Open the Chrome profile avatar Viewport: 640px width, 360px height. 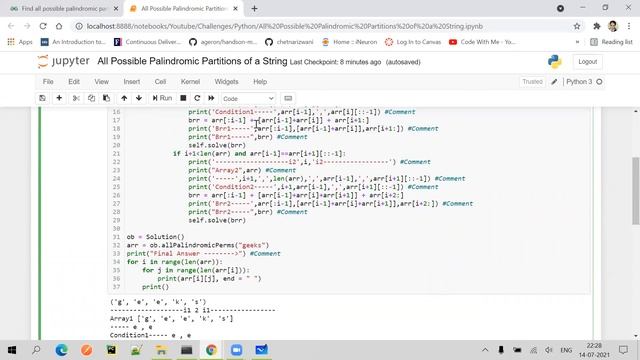point(613,26)
